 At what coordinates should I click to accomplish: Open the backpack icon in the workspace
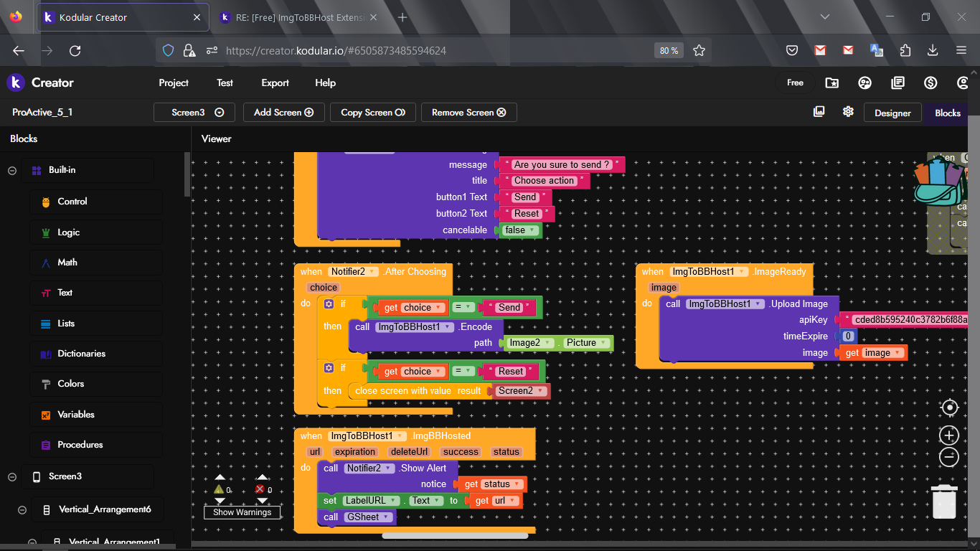[941, 183]
